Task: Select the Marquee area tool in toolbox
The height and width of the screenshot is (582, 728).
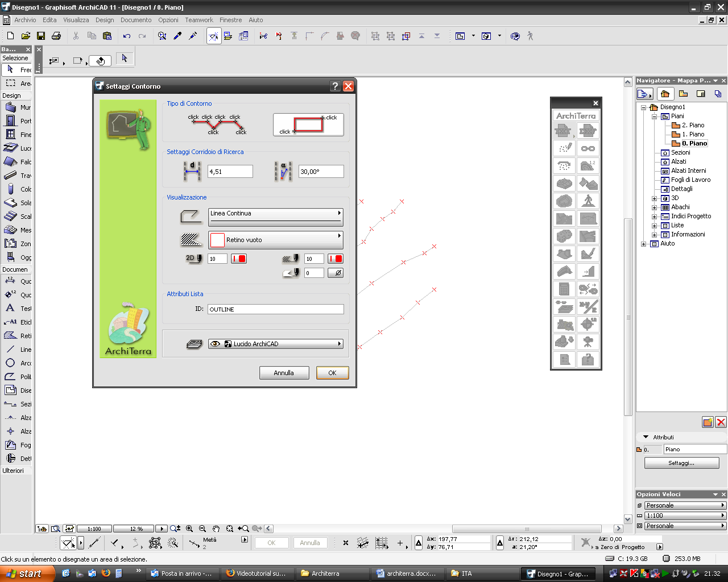Action: pyautogui.click(x=16, y=83)
